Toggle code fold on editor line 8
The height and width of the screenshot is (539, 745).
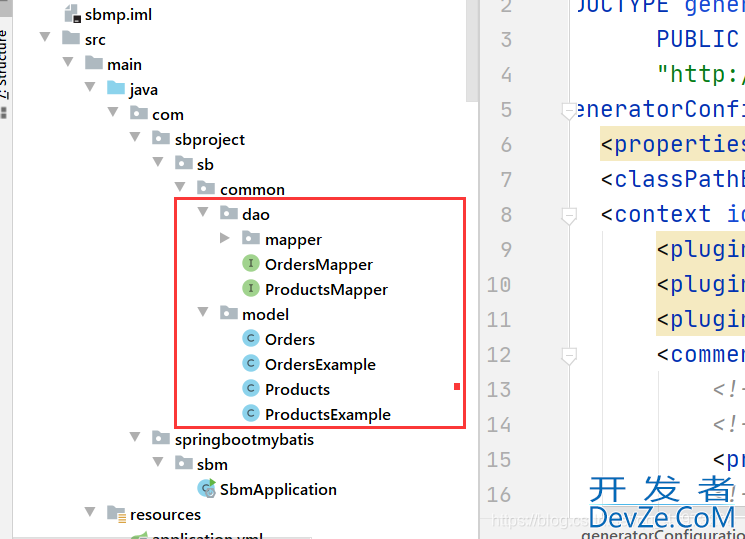pos(569,216)
